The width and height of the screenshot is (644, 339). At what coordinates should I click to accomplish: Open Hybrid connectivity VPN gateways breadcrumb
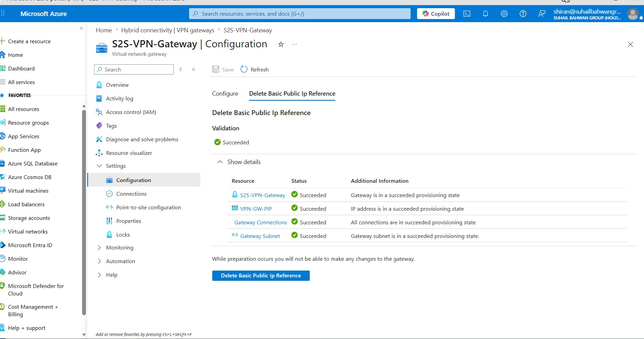click(168, 30)
